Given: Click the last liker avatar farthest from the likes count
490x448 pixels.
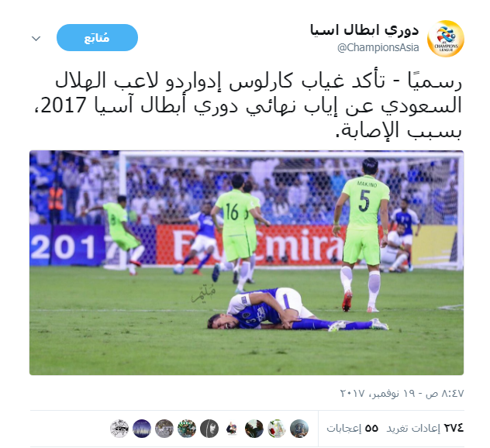Looking at the screenshot, I should [119, 429].
